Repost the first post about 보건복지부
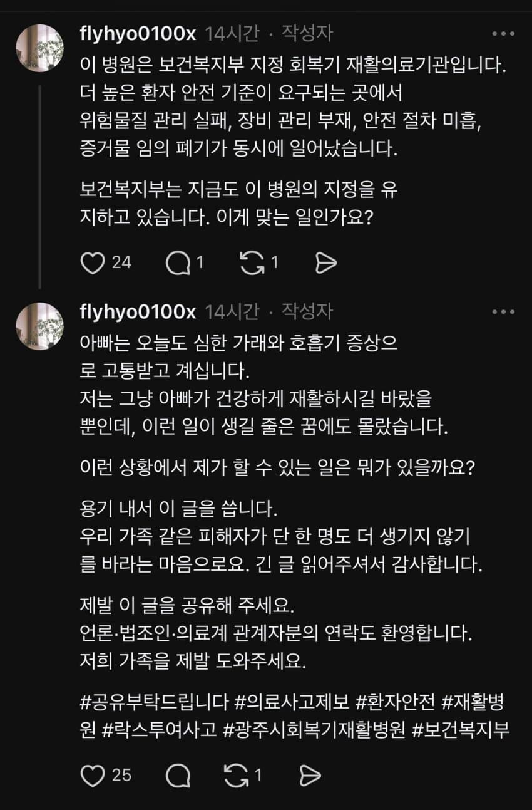The height and width of the screenshot is (810, 532). [252, 263]
